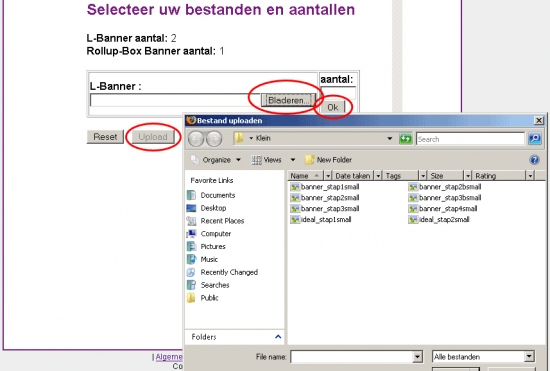
Task: Select file banner_stap1small
Action: [325, 187]
